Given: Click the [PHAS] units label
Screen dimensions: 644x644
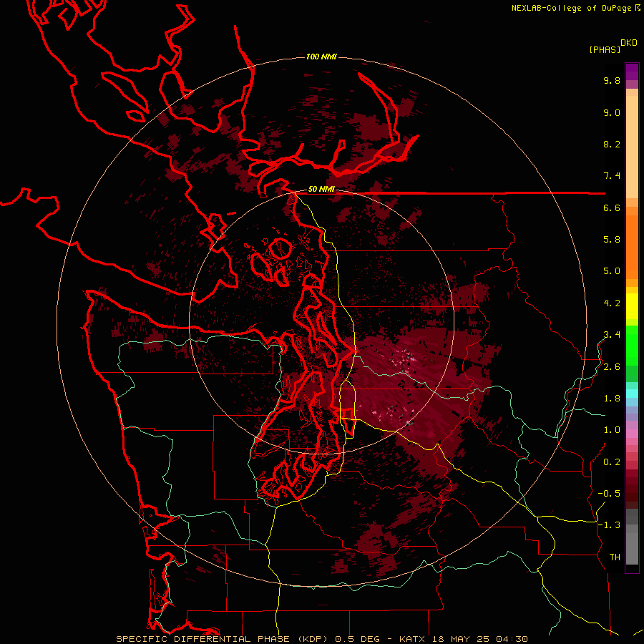Looking at the screenshot, I should coord(605,50).
